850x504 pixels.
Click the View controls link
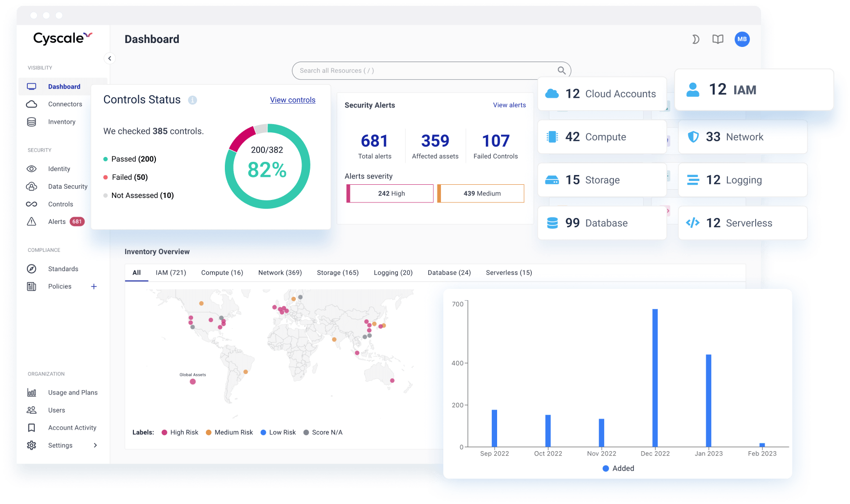coord(292,100)
